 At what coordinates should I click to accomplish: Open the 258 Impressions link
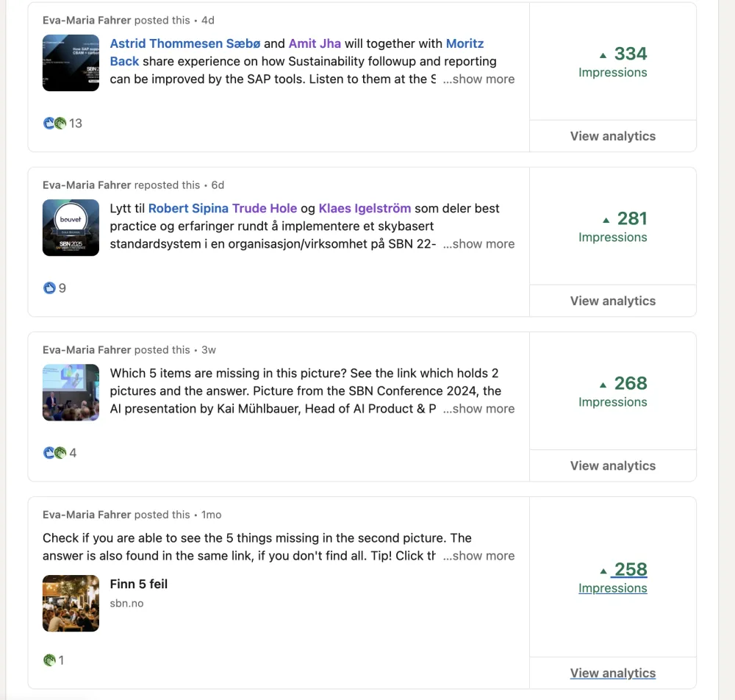coord(613,578)
